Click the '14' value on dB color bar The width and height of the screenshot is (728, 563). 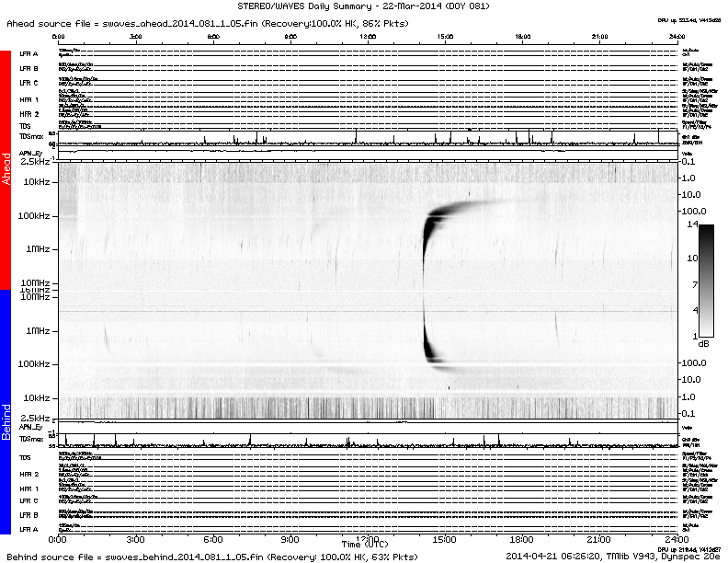coord(692,224)
